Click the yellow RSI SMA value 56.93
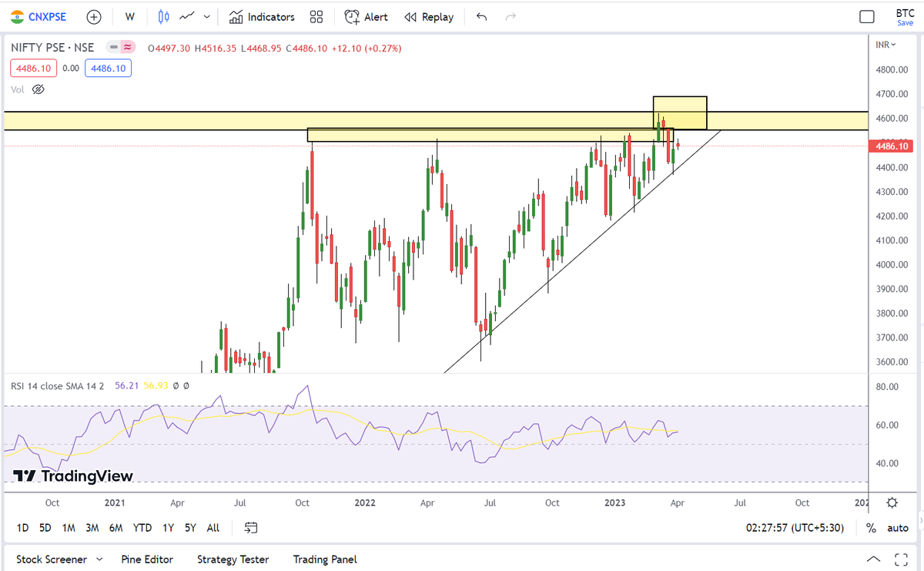924x571 pixels. tap(157, 385)
